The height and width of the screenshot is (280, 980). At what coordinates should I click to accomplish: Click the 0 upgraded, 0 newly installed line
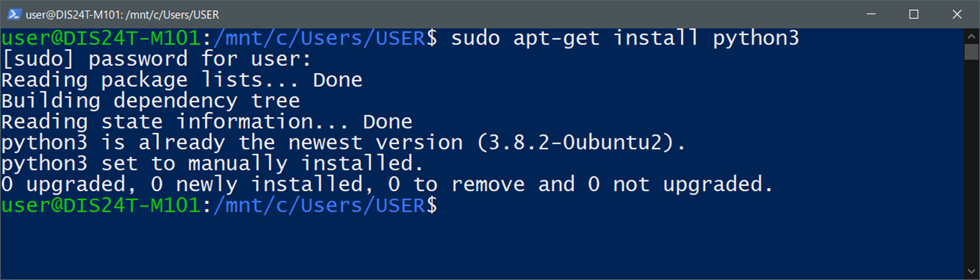[387, 185]
